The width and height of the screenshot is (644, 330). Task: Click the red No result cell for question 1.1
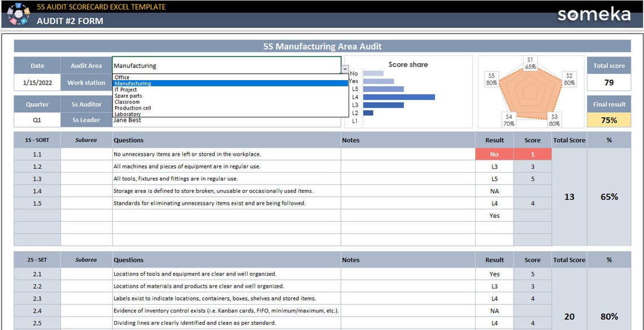pos(494,153)
